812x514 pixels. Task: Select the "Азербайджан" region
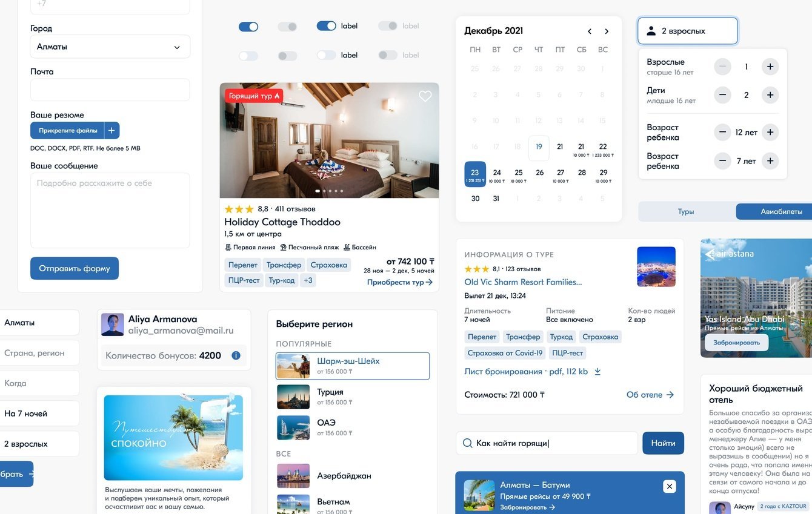(x=353, y=476)
